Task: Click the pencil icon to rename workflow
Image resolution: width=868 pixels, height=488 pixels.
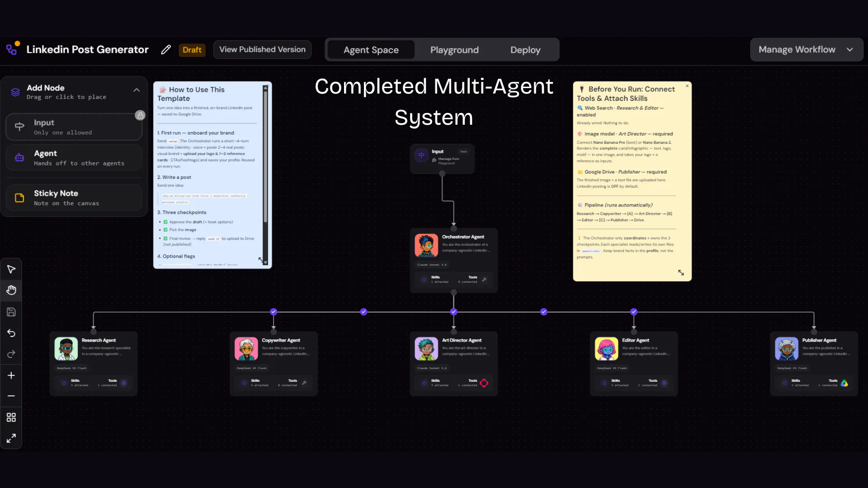Action: click(x=166, y=50)
